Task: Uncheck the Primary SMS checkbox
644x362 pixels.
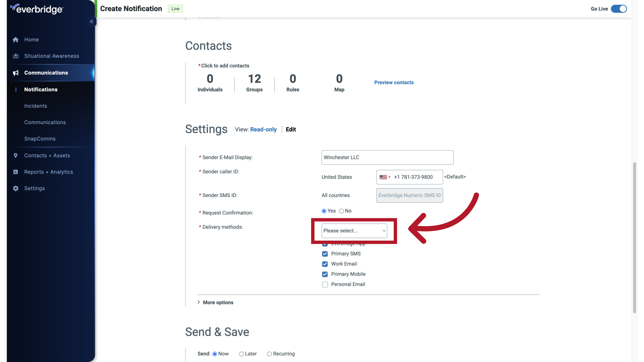Action: pos(325,254)
